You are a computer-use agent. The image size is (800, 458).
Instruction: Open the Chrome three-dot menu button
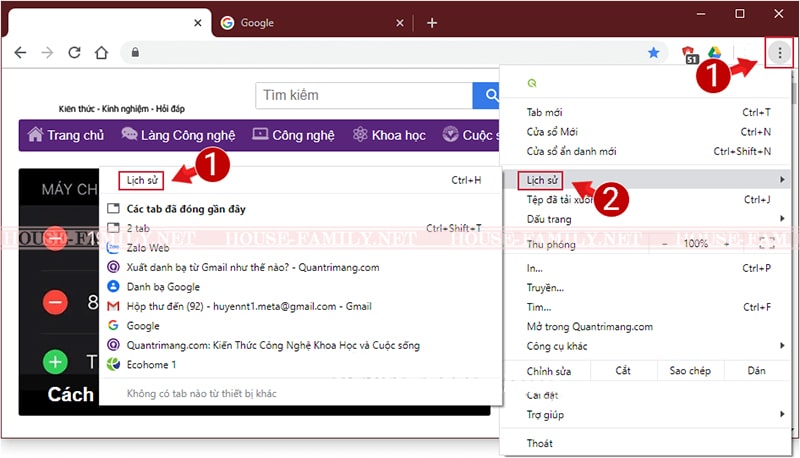(x=779, y=52)
